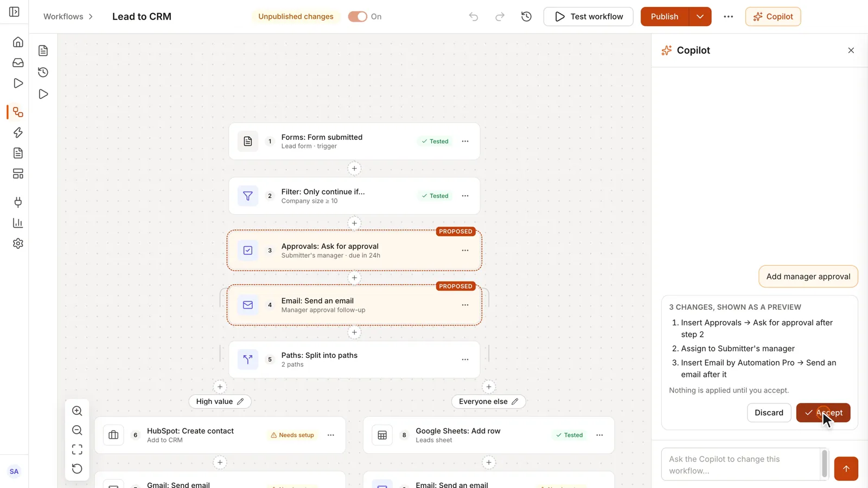Edit the High value path name pencil
Image resolution: width=868 pixels, height=488 pixels.
240,402
